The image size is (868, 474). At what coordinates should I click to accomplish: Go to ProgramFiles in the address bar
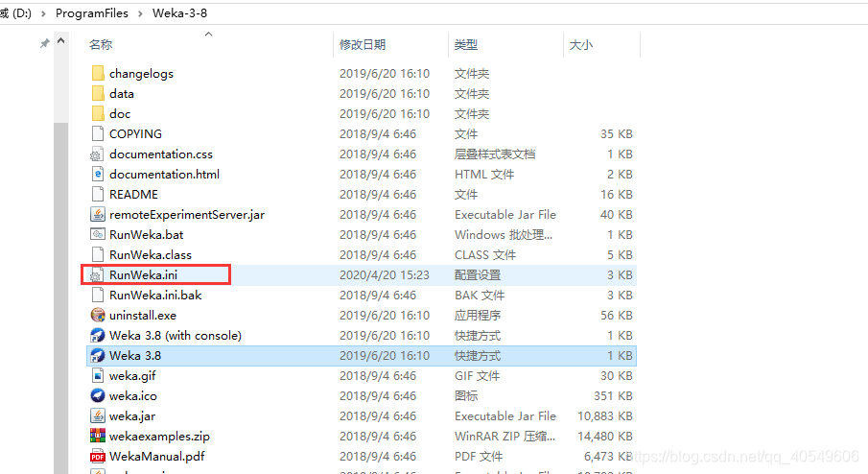coord(92,13)
